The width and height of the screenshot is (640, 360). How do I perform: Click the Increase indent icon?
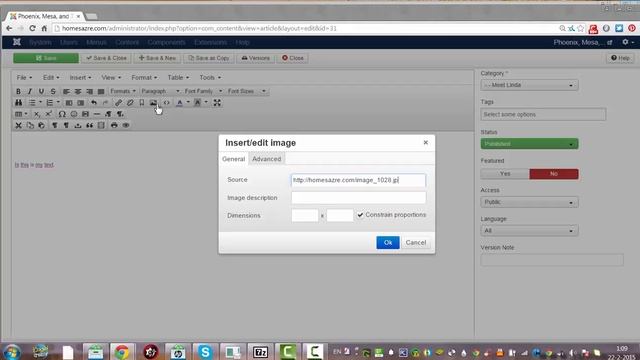81,103
